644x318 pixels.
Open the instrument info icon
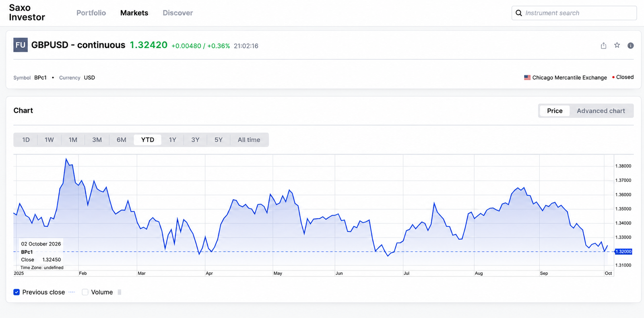click(x=631, y=45)
